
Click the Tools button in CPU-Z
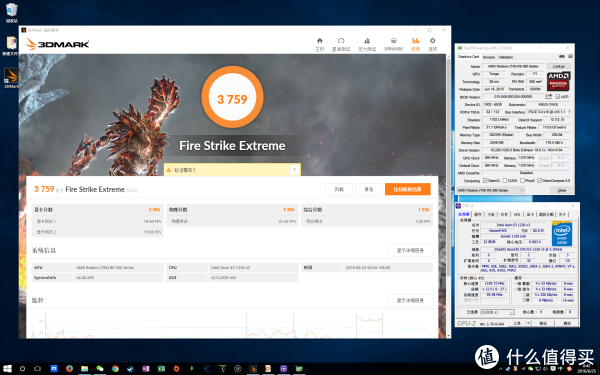coord(517,323)
